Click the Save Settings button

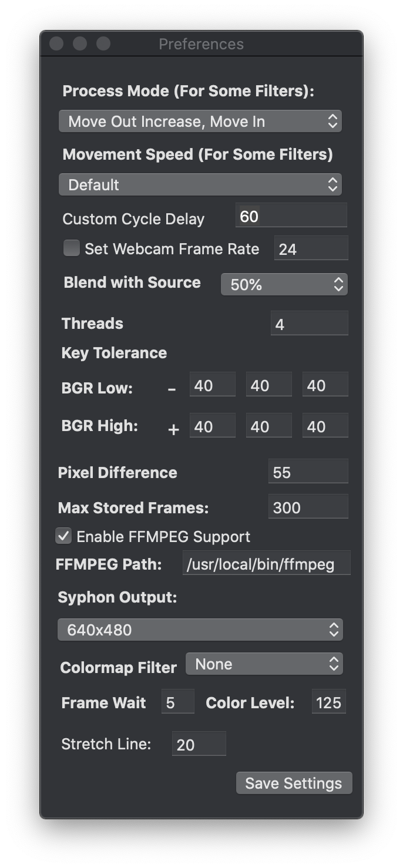click(x=294, y=783)
